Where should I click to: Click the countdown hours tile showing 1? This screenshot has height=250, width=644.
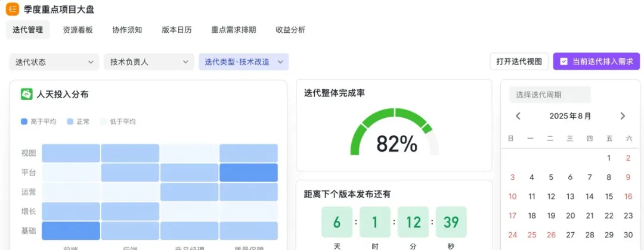point(375,222)
